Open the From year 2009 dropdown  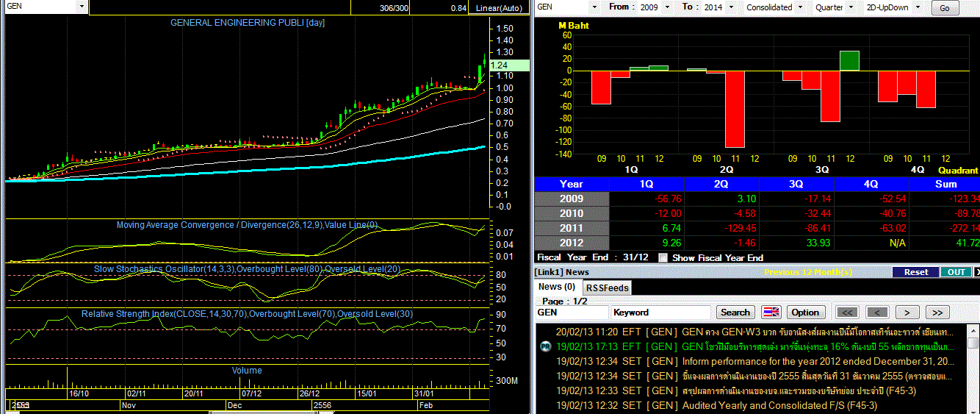(x=669, y=7)
